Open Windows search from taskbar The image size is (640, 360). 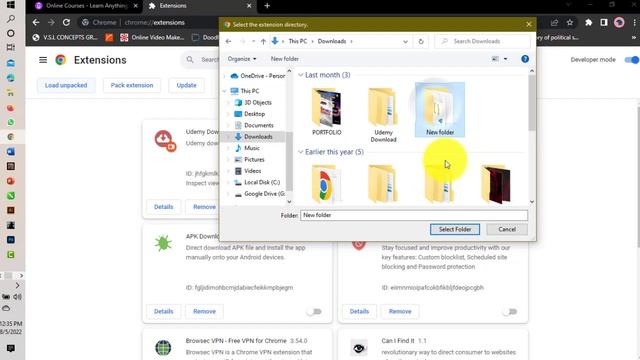pos(11,19)
